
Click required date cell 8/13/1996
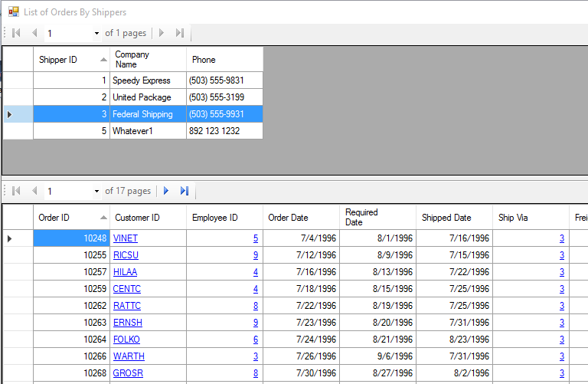pyautogui.click(x=377, y=272)
